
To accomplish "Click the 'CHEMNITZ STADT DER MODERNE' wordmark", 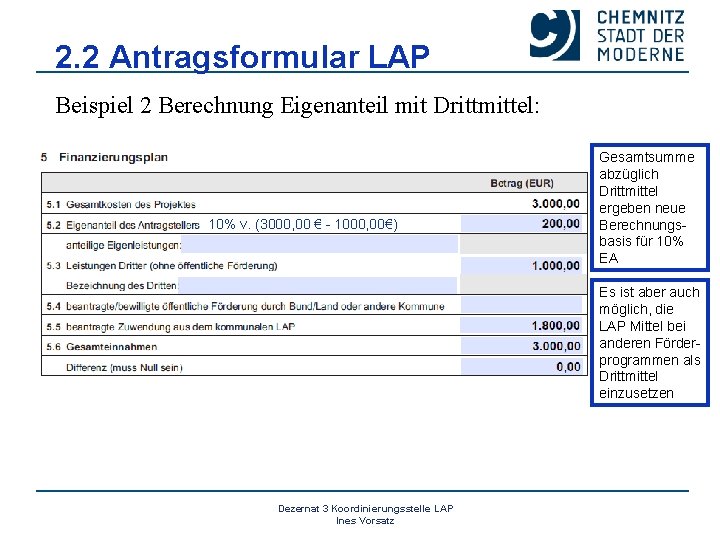I will 641,36.
